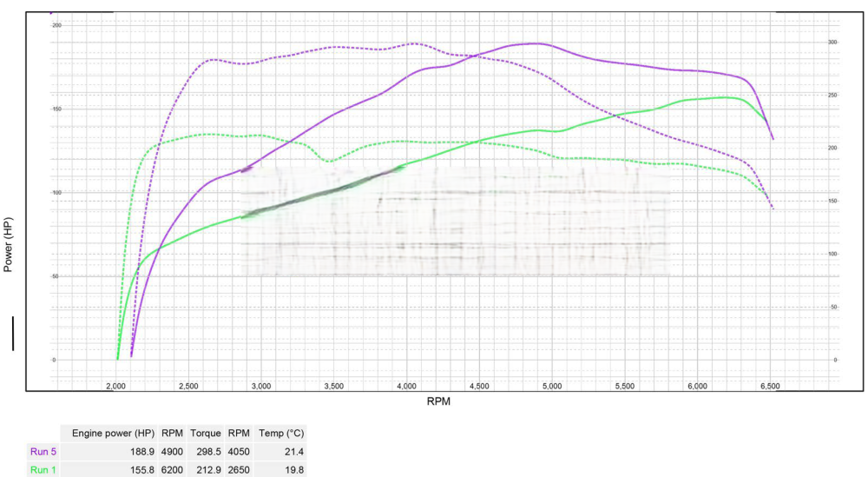This screenshot has width=868, height=477.
Task: Click the 2,000 tick on the RPM axis
Action: (x=116, y=386)
